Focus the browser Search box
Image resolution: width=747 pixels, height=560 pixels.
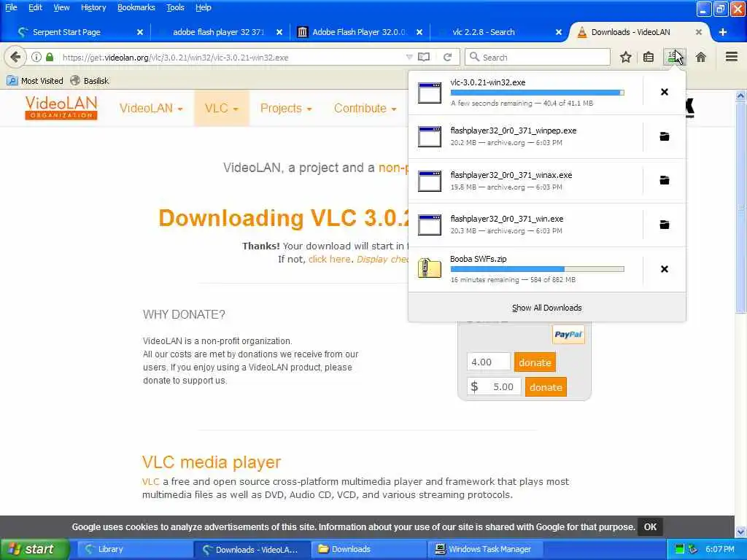tap(537, 57)
